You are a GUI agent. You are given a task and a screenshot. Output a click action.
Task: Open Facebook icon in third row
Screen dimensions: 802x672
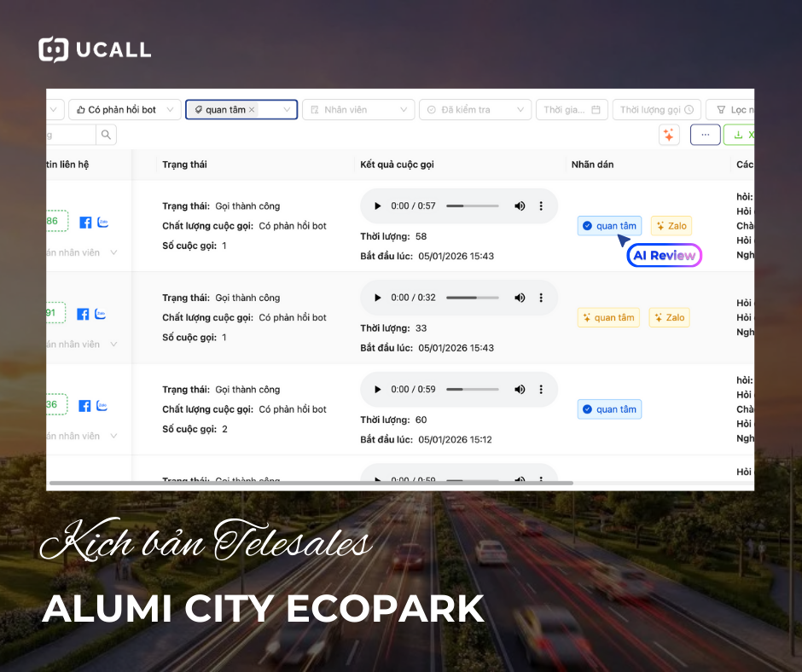pyautogui.click(x=84, y=406)
